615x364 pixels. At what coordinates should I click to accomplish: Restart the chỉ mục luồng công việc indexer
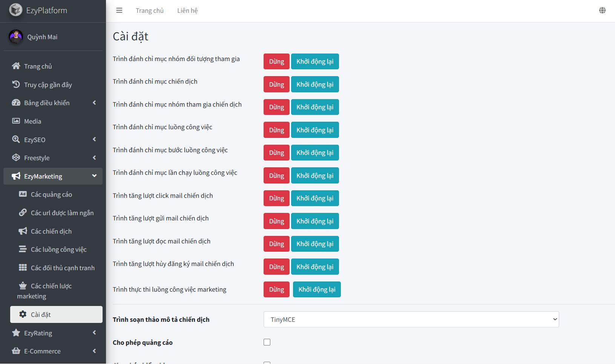[x=315, y=130]
